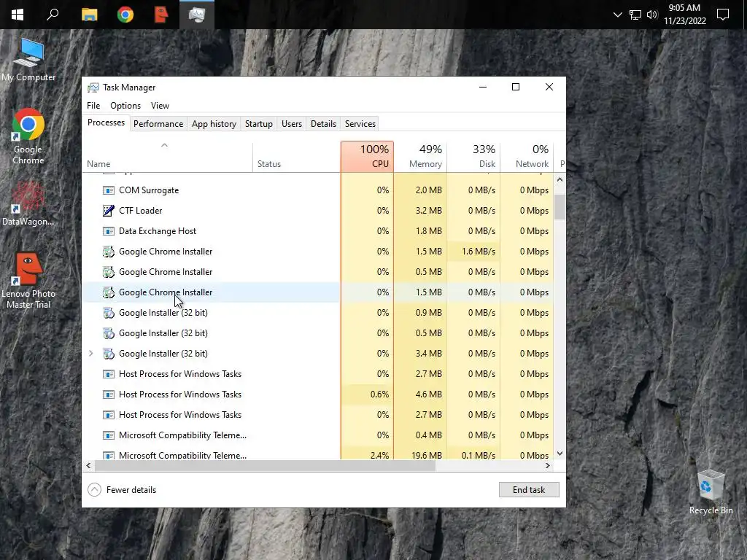
Task: Click icon of the highlighted Google Chrome Installer
Action: point(109,292)
